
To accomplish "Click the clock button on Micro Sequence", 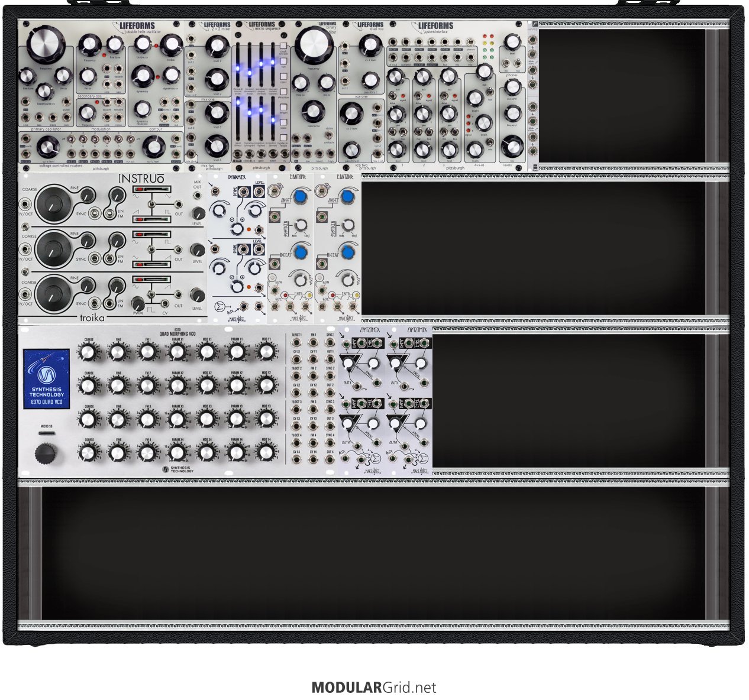I will (284, 45).
